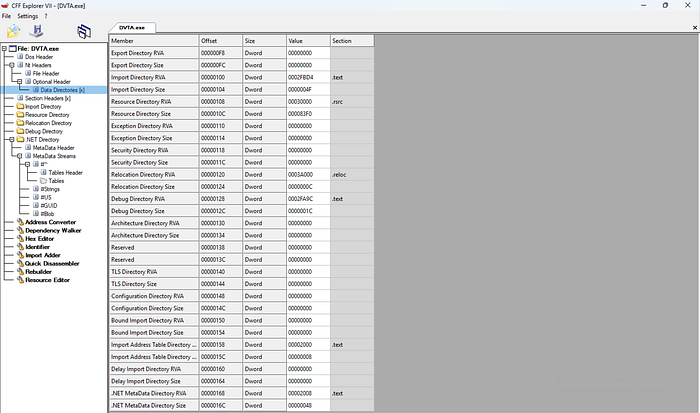Click the Value column header
700x413 pixels.
coord(308,41)
